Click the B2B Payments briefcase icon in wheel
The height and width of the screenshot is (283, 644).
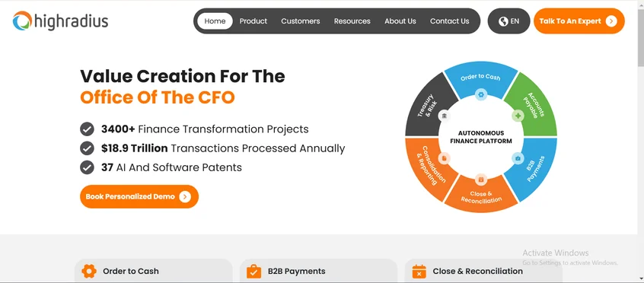[x=518, y=158]
